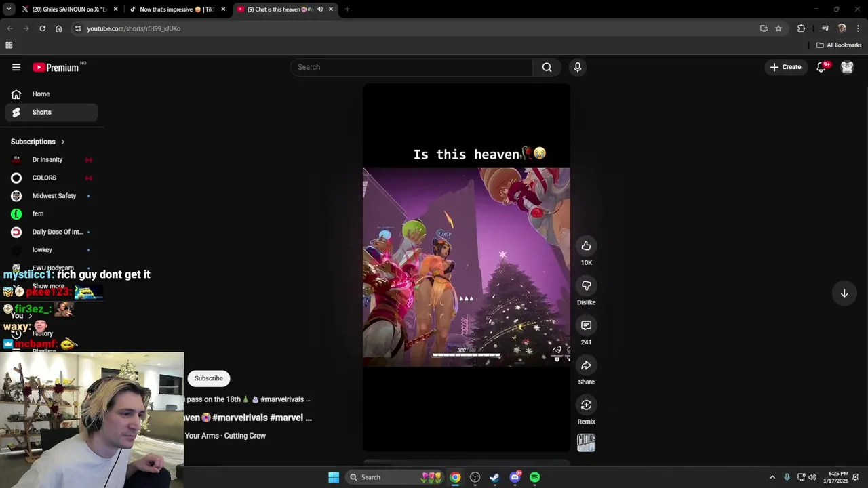
Task: Like this Short with thumbs up
Action: (x=586, y=246)
